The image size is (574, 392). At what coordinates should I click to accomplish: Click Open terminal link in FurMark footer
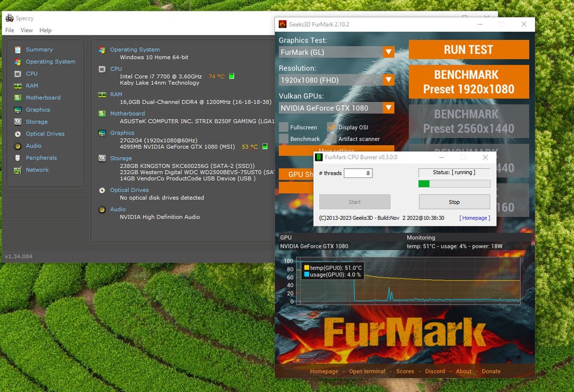pos(367,371)
